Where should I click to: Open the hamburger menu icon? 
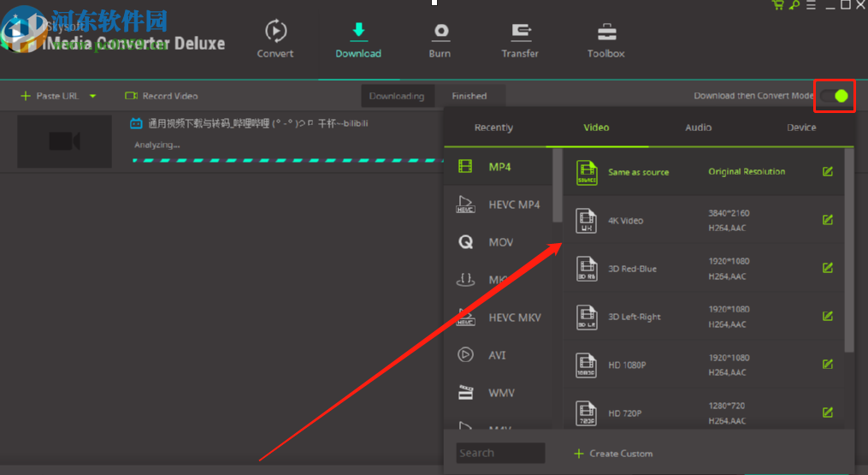coord(811,5)
